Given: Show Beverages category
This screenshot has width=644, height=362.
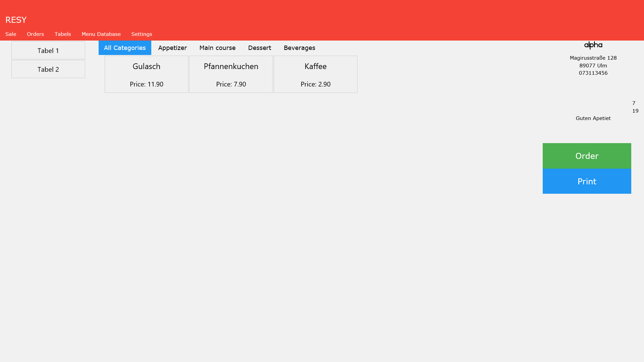Looking at the screenshot, I should pos(299,48).
